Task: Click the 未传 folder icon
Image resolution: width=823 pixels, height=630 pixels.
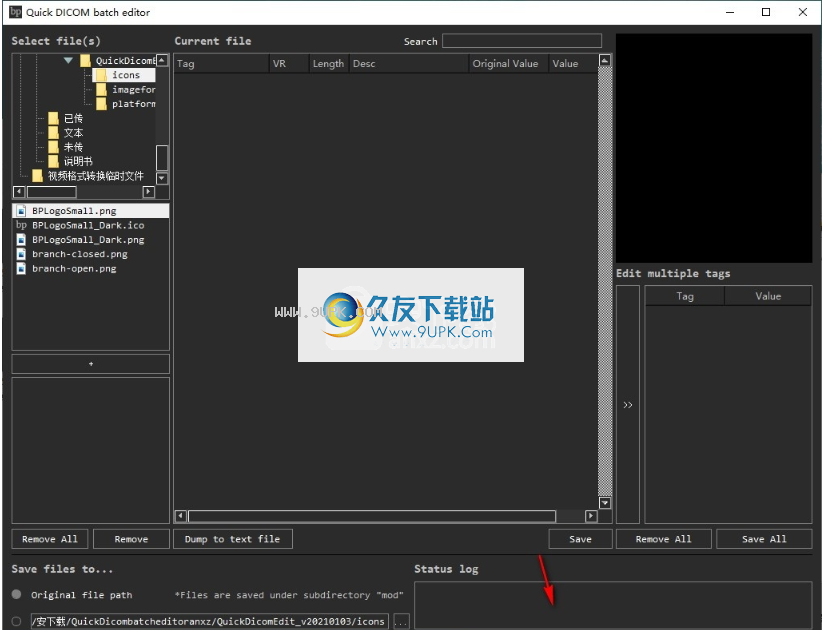Action: tap(53, 147)
